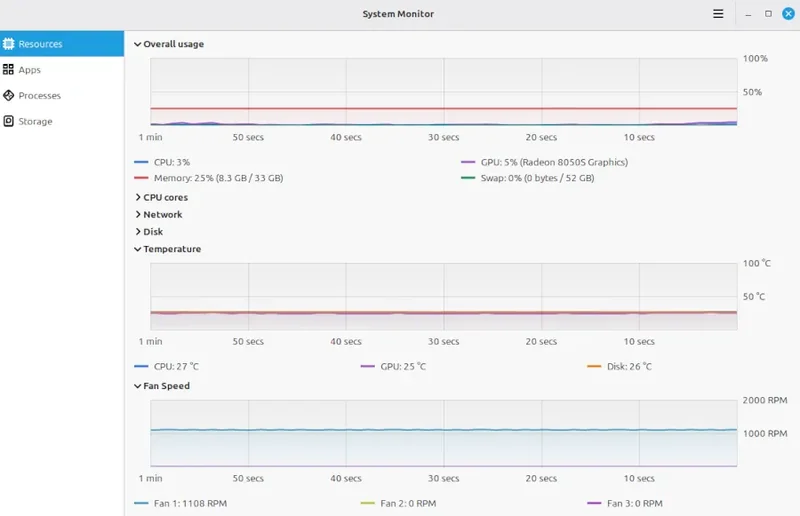Screen dimensions: 800x516
Task: Click the 'CPU: 27 °C' temperature label
Action: tap(177, 366)
